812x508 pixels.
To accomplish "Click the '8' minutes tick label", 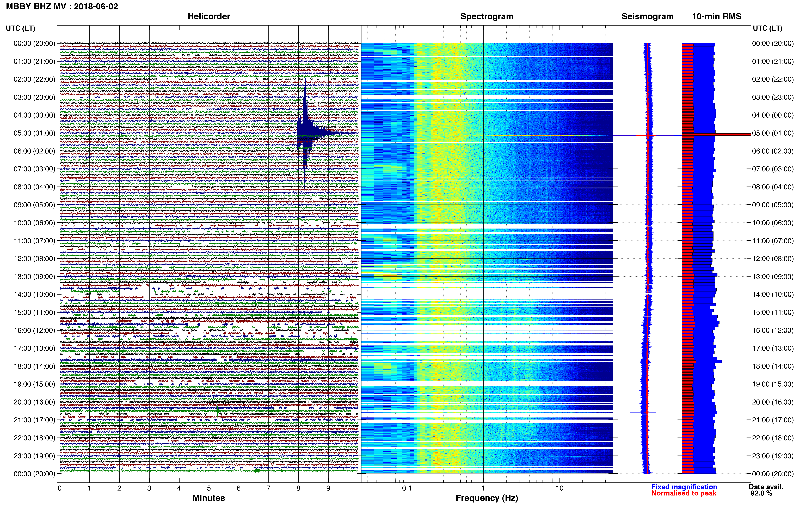I will click(x=298, y=488).
